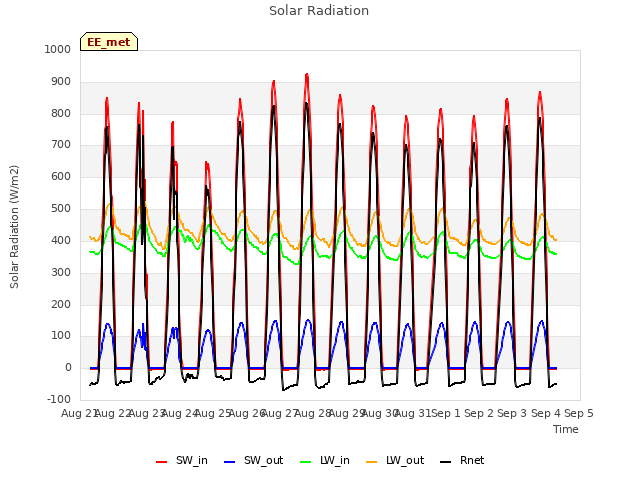Click the Sep 2 x-axis tick label
Viewport: 640px width, 480px height.
(x=479, y=413)
